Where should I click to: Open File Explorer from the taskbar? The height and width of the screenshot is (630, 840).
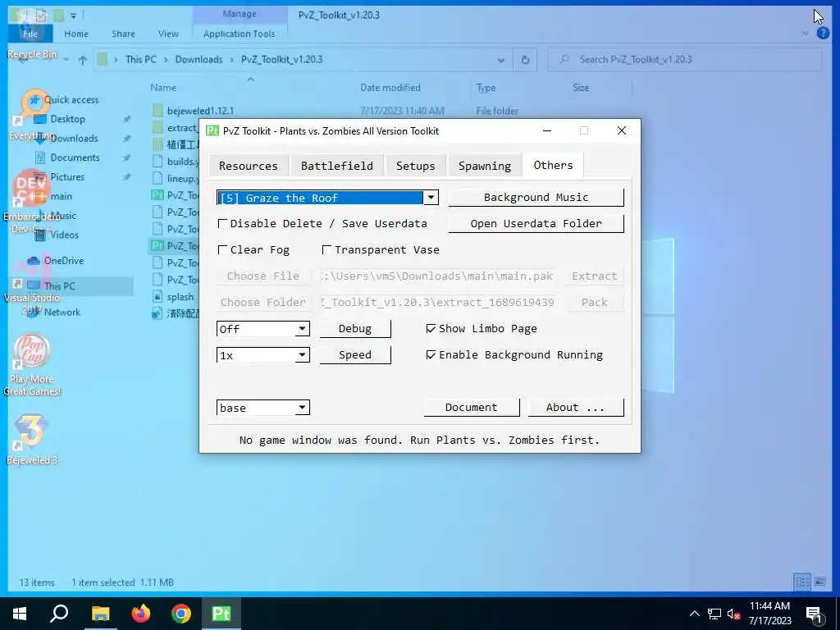click(100, 614)
